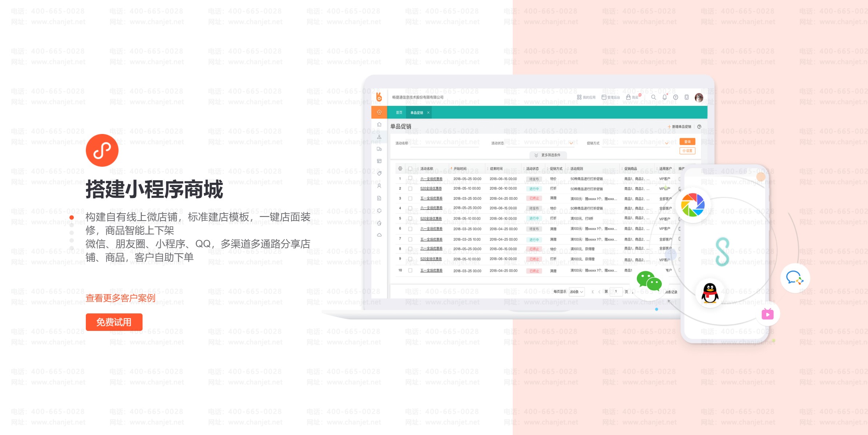Select the document sidebar icon

379,198
